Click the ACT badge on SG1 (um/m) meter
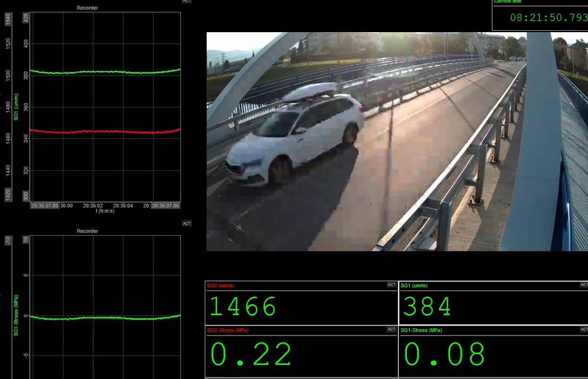 [x=584, y=285]
